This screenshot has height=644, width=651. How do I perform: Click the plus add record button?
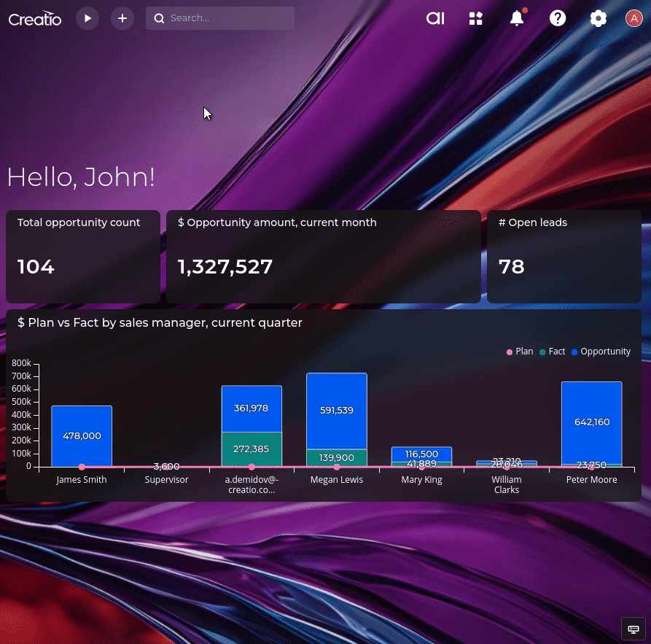click(122, 18)
